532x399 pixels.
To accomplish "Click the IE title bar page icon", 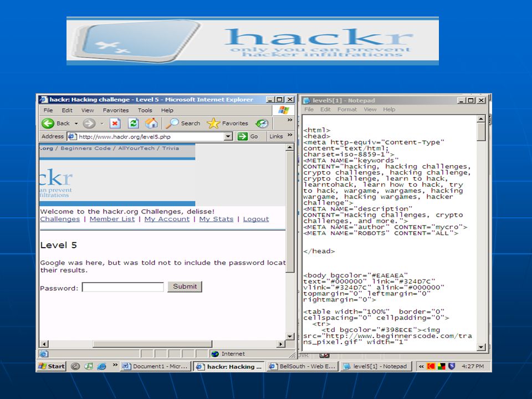I will coord(43,99).
